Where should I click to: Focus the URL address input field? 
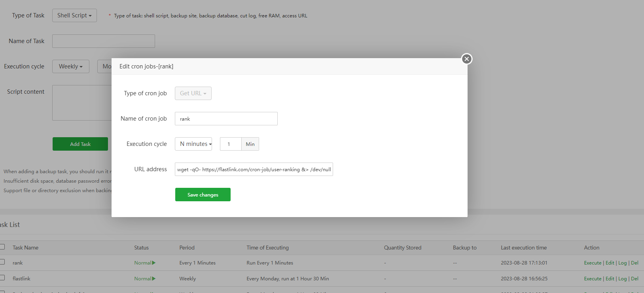pos(254,169)
